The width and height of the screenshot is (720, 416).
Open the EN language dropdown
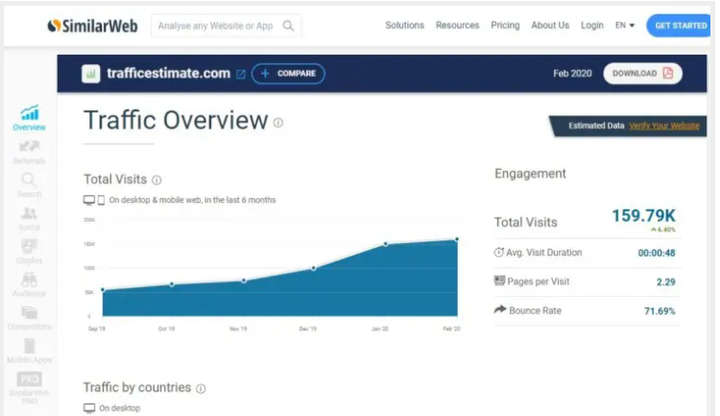pyautogui.click(x=624, y=25)
